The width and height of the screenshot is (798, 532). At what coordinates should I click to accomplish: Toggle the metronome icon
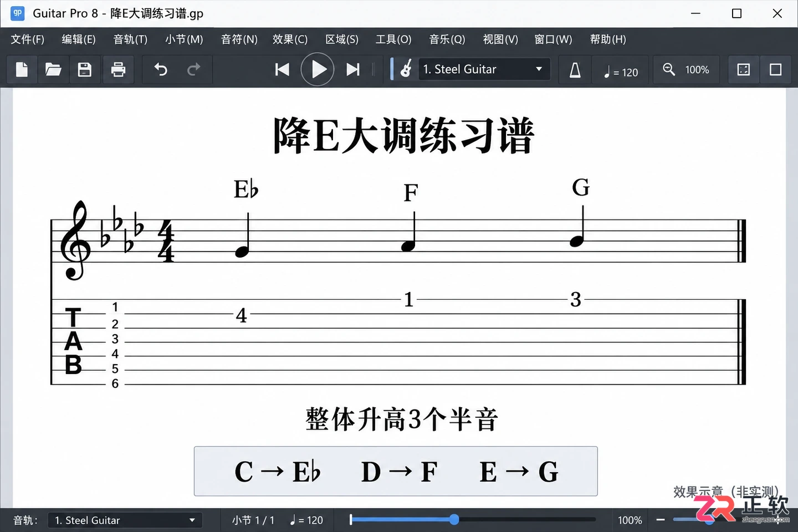pos(575,69)
